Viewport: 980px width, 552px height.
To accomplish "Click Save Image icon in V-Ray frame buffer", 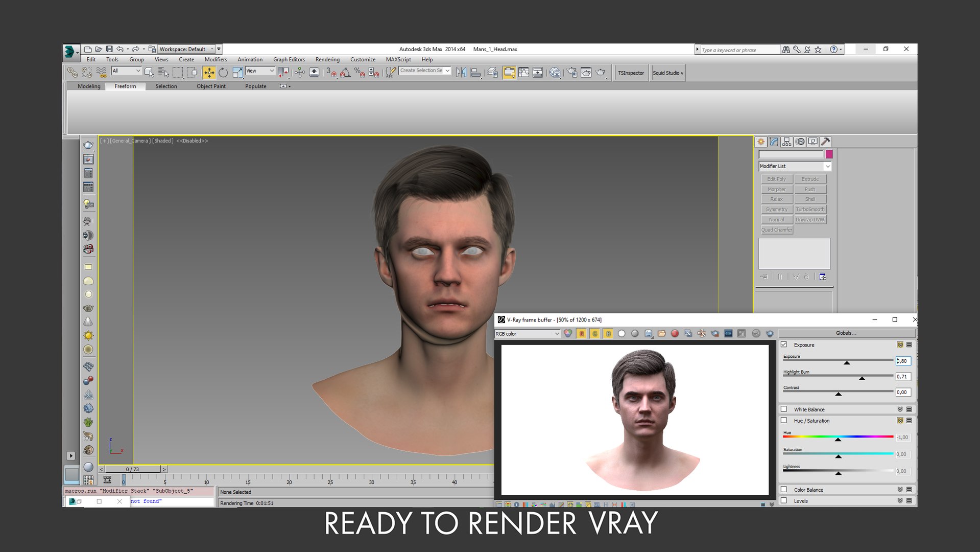I will [649, 333].
